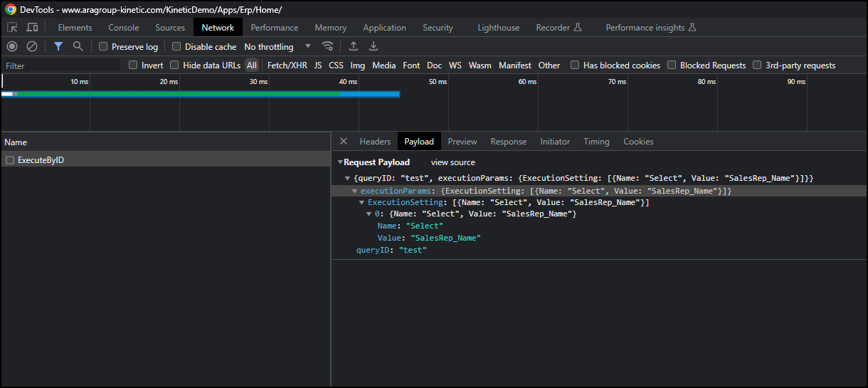868x388 pixels.
Task: Click the export HAR download icon
Action: (373, 46)
